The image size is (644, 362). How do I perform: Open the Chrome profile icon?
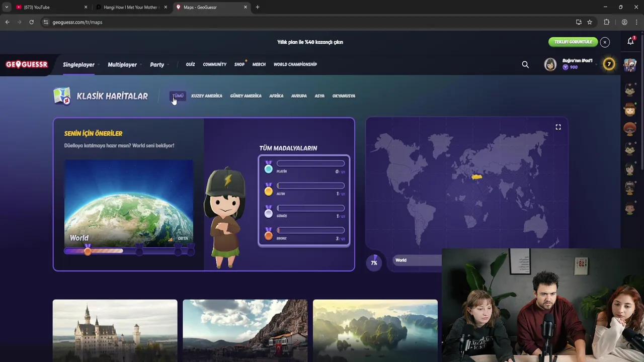(x=624, y=22)
